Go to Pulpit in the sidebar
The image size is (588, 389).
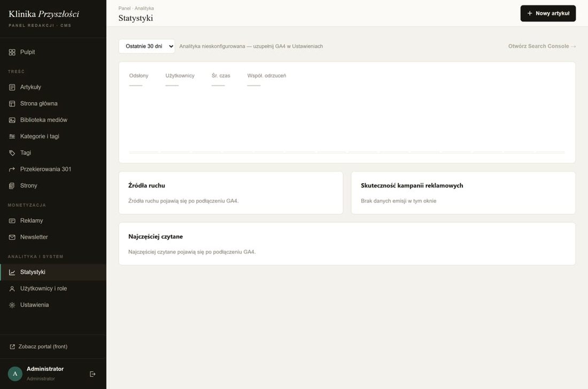[x=53, y=52]
